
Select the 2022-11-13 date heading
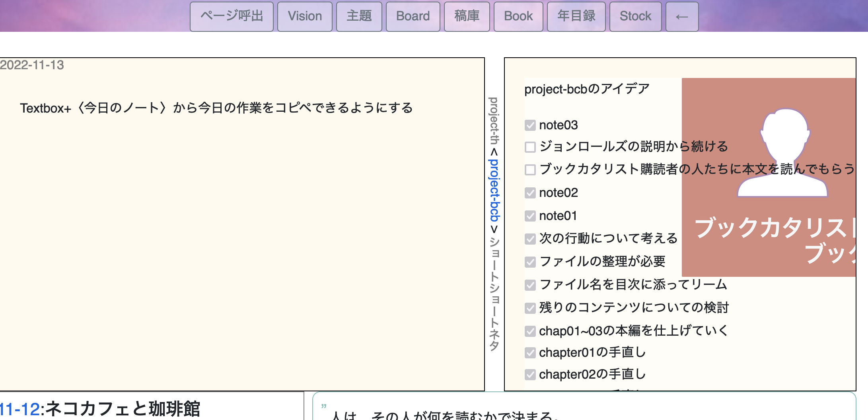click(32, 66)
